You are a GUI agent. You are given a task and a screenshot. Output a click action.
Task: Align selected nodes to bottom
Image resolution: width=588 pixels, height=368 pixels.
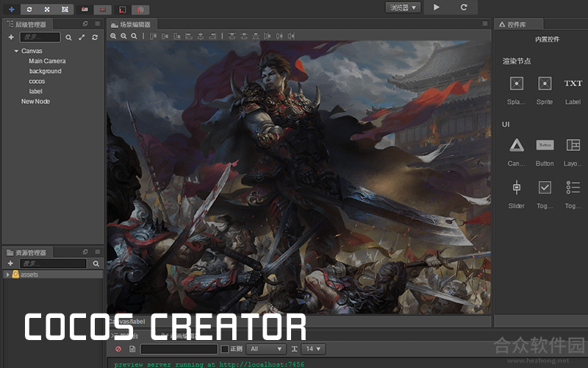(177, 36)
